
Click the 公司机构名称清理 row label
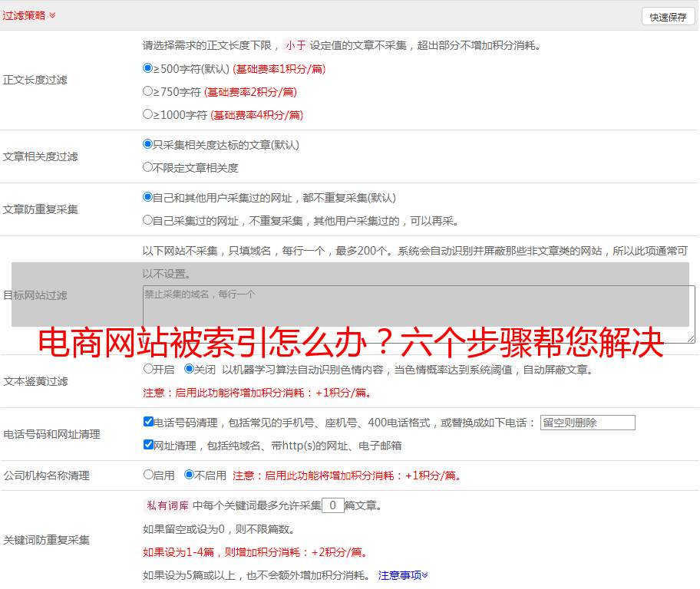tap(46, 475)
